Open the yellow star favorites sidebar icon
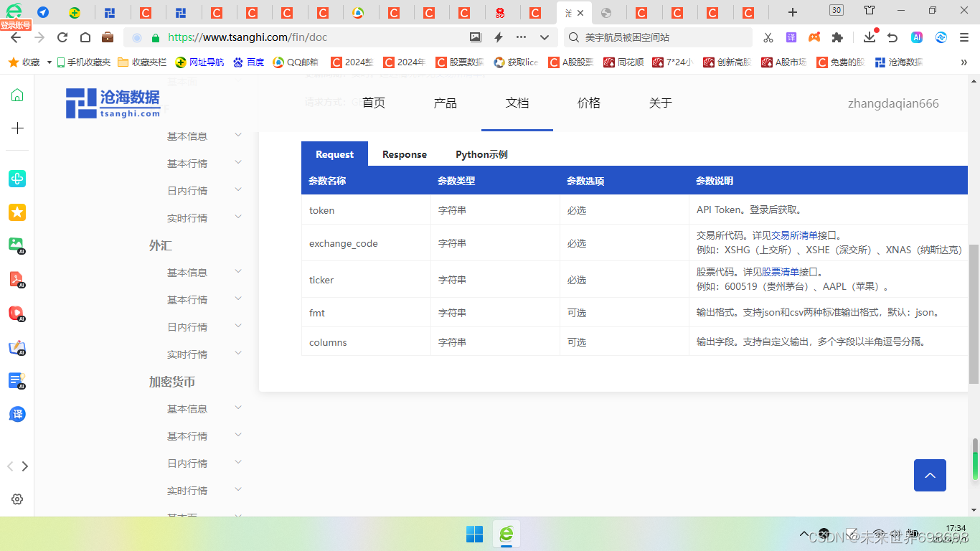This screenshot has width=980, height=551. pos(17,212)
